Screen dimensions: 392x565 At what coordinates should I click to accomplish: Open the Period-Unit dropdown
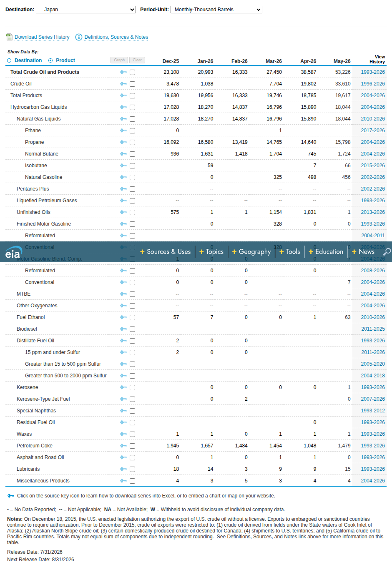point(216,10)
